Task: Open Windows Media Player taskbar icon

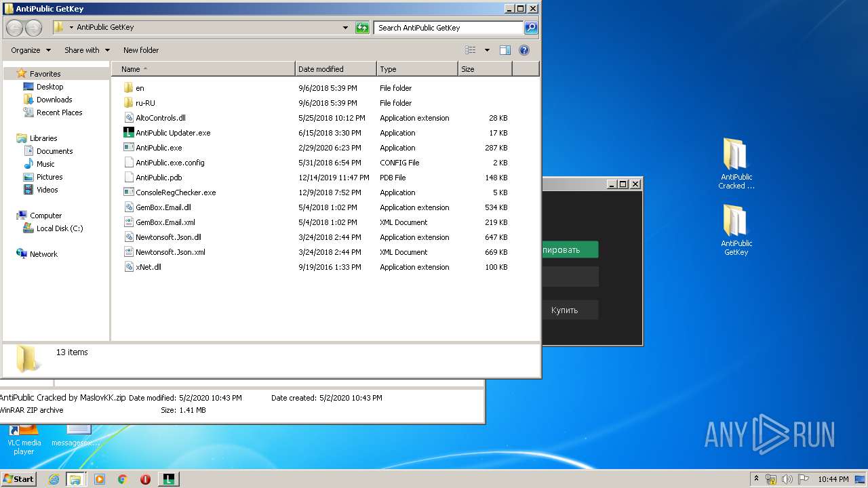Action: 100,479
